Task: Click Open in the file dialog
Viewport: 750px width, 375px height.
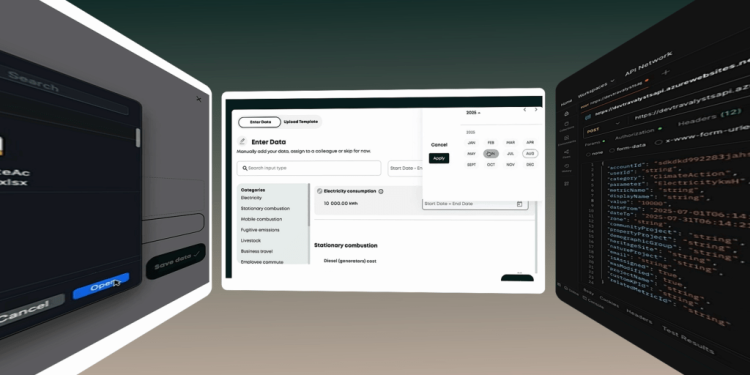Action: click(x=101, y=286)
